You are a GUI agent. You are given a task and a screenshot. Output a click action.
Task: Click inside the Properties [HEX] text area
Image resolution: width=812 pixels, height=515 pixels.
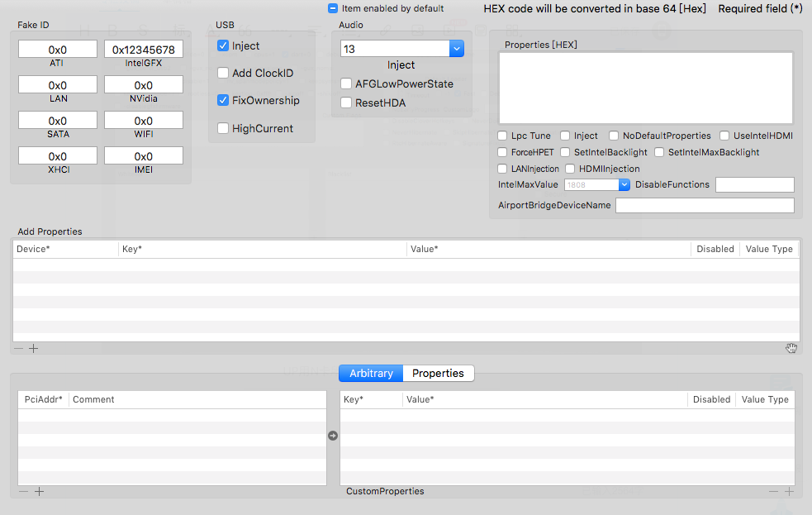click(x=646, y=88)
